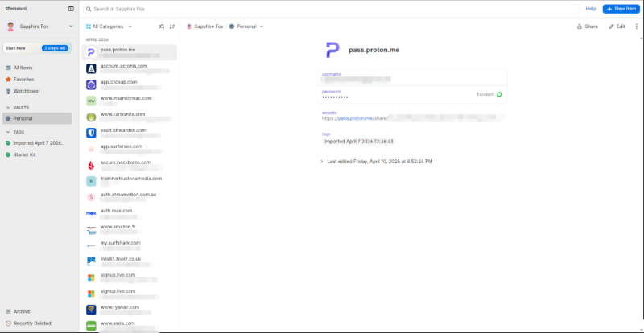Click the Start here label

(15, 48)
